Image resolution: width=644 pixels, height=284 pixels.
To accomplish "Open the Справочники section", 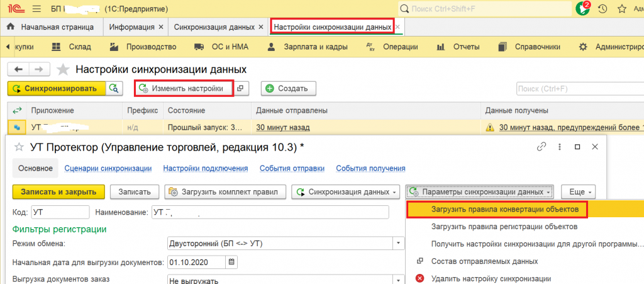I will pyautogui.click(x=529, y=47).
